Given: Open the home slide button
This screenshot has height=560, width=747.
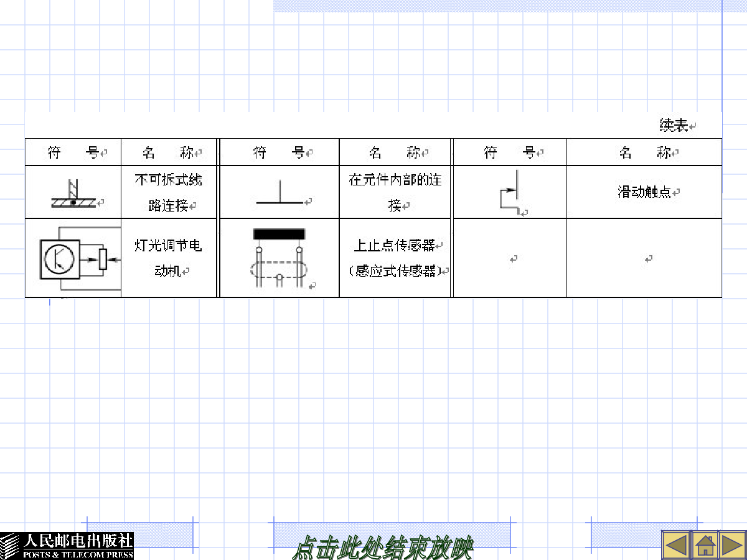Looking at the screenshot, I should (x=704, y=544).
